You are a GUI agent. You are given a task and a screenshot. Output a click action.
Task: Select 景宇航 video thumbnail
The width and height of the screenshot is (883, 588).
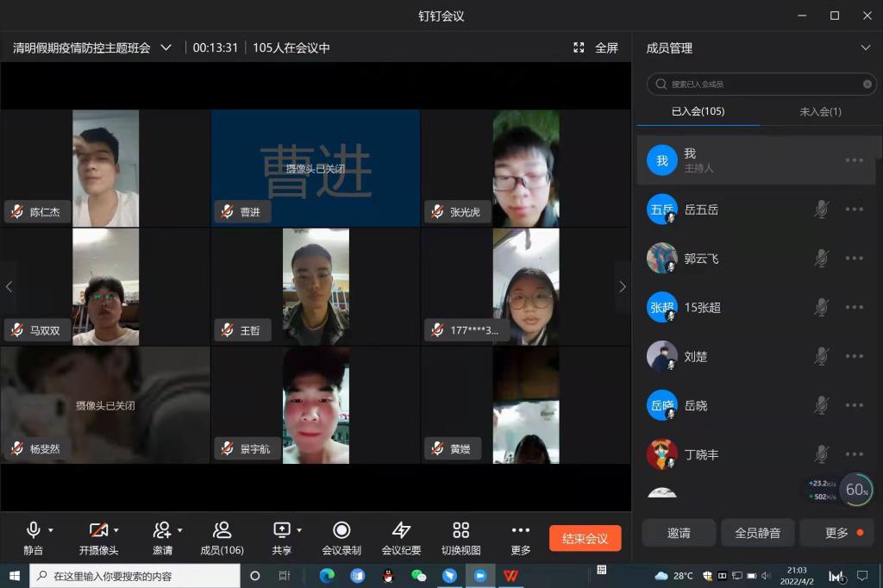click(316, 405)
